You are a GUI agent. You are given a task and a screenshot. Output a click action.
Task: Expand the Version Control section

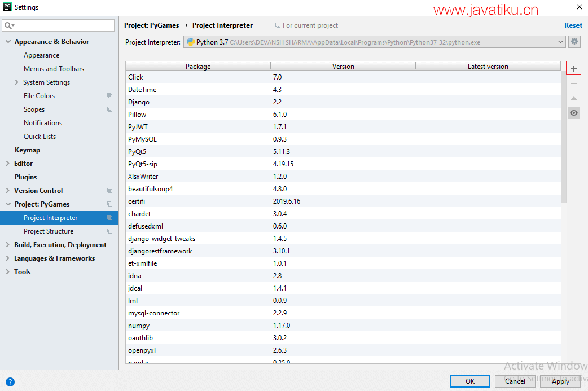point(7,191)
